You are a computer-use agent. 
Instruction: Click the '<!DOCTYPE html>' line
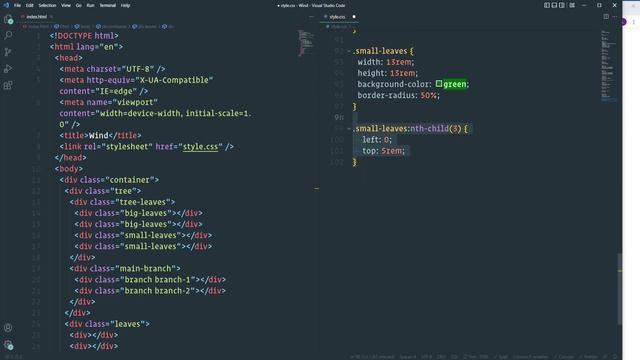pyautogui.click(x=84, y=36)
